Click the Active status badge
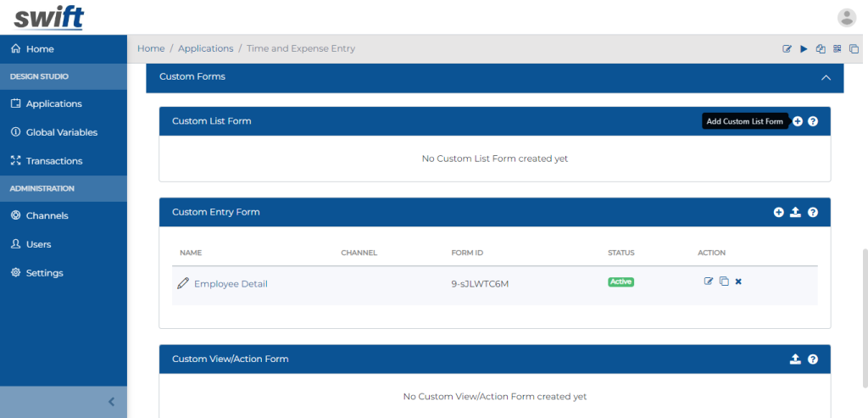This screenshot has width=868, height=418. tap(620, 281)
